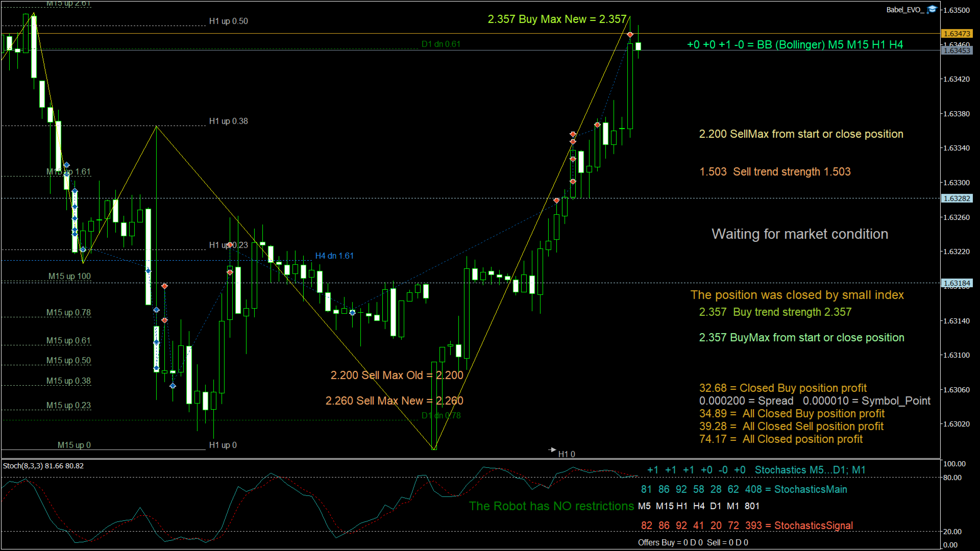The image size is (980, 551).
Task: Click the Offers Buy Sell status line
Action: point(693,542)
